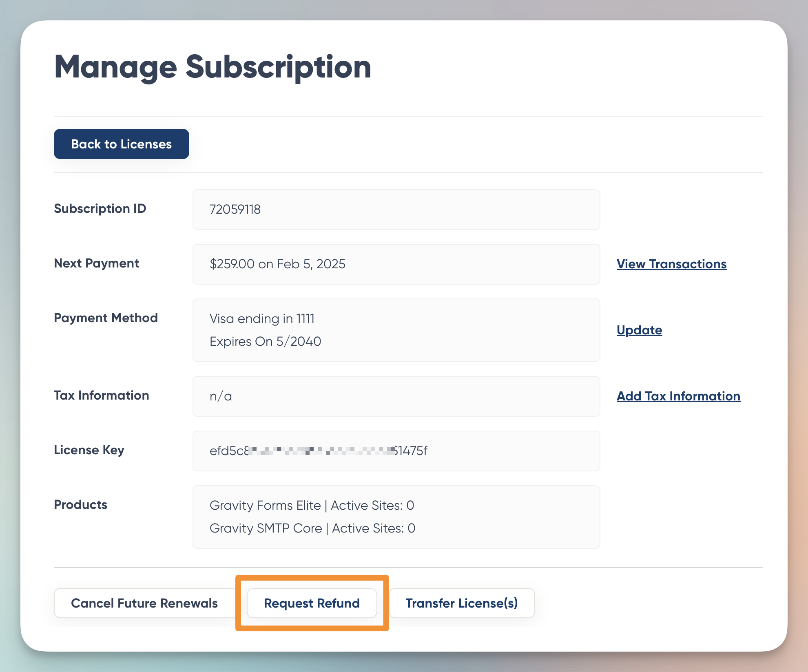Image resolution: width=808 pixels, height=672 pixels.
Task: Select the Subscription ID field showing 72059118
Action: pos(396,209)
